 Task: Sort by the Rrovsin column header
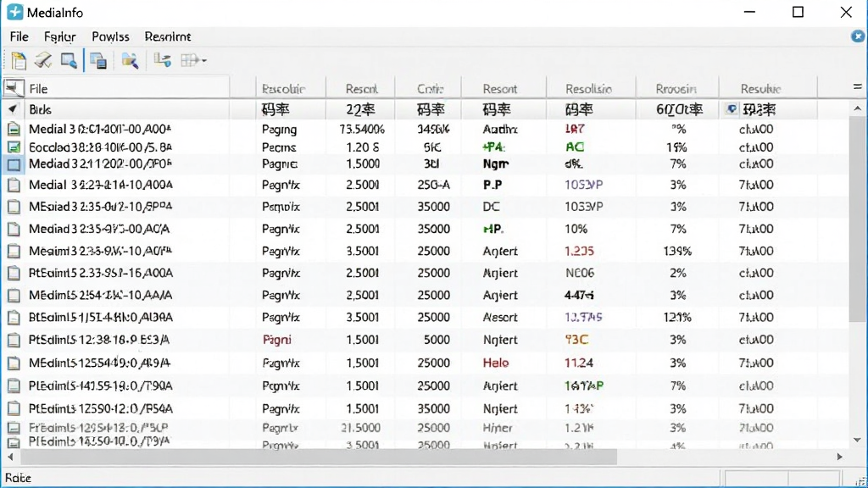click(677, 88)
